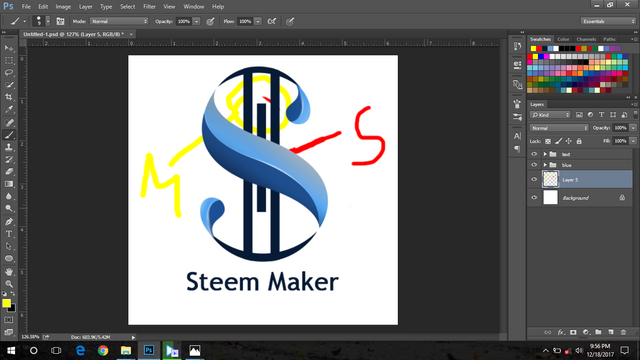The width and height of the screenshot is (640, 360).
Task: Open Tool Preset picker arrow
Action: coord(24,21)
